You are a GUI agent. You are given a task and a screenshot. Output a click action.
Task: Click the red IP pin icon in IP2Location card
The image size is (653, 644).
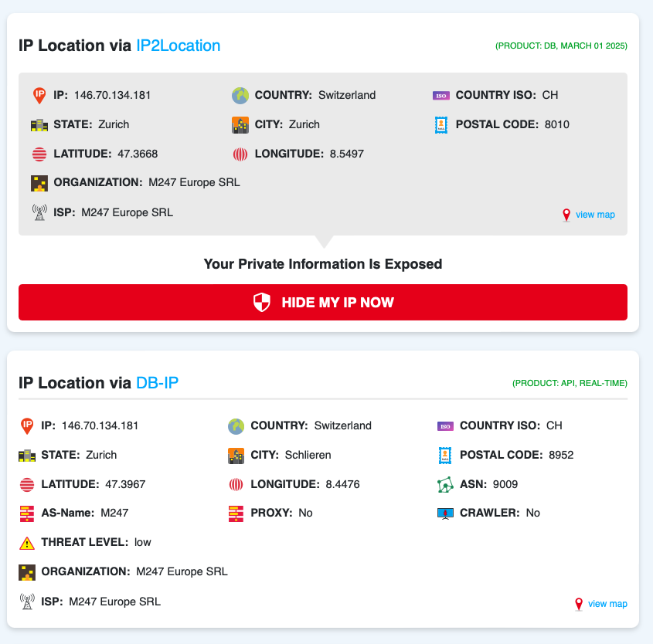[39, 95]
